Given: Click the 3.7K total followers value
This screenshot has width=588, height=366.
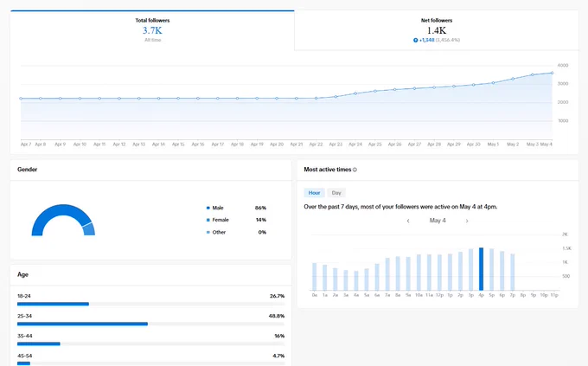Looking at the screenshot, I should (x=152, y=30).
